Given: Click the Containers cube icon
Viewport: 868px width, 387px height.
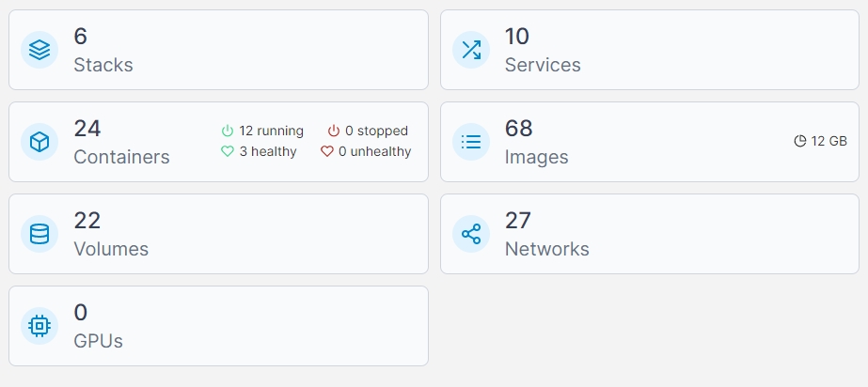Looking at the screenshot, I should coord(39,142).
